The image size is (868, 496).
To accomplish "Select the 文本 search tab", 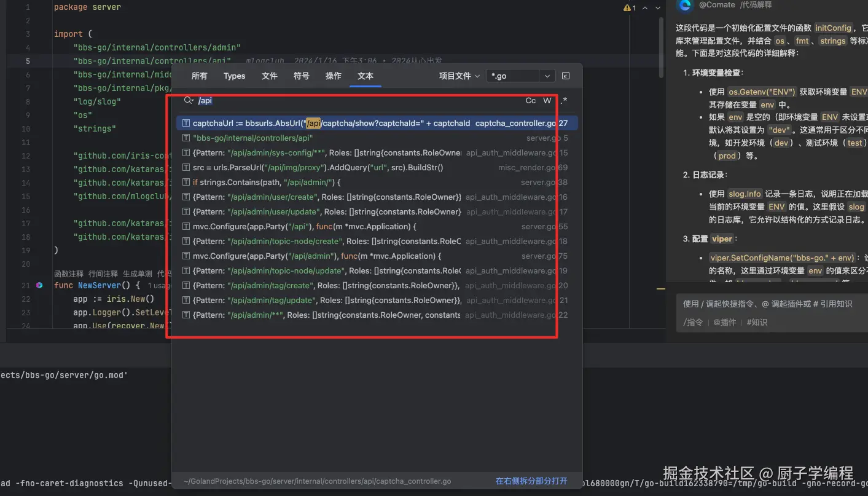I will click(366, 76).
